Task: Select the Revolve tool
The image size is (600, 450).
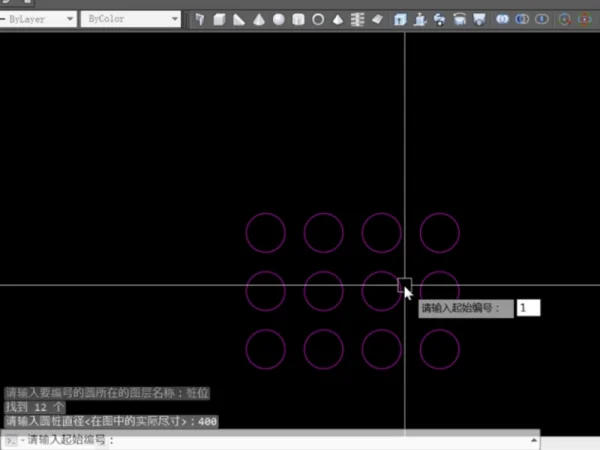Action: [460, 19]
